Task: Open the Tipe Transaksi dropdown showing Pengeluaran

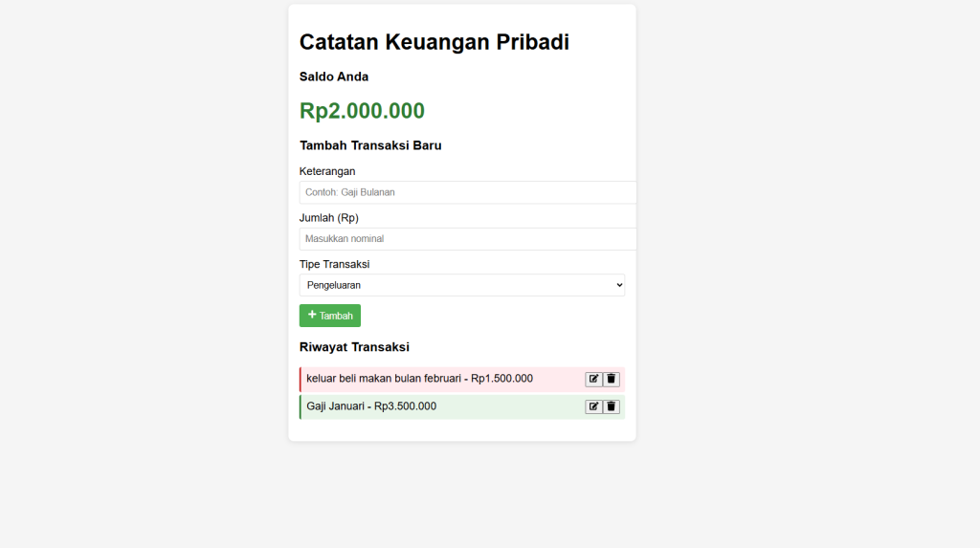Action: 462,285
